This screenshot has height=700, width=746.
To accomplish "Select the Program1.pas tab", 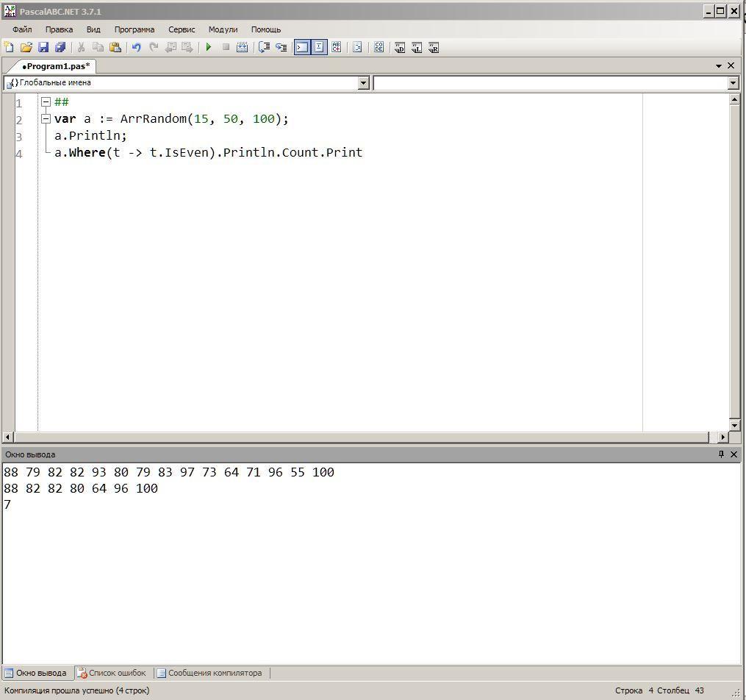I will (56, 66).
